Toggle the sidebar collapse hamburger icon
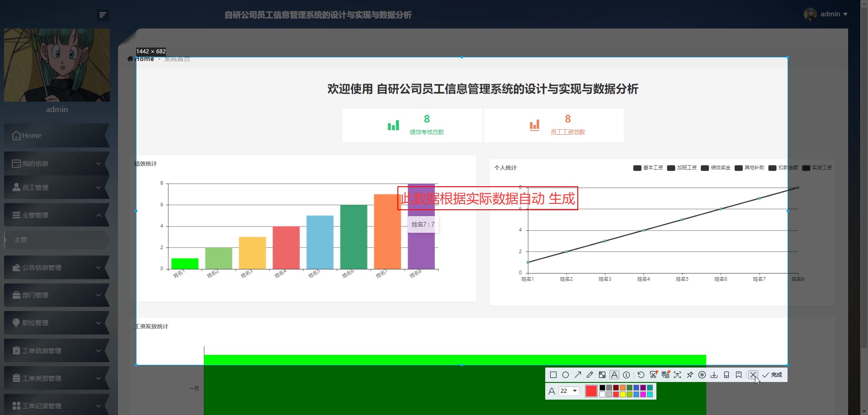This screenshot has height=415, width=868. point(103,15)
